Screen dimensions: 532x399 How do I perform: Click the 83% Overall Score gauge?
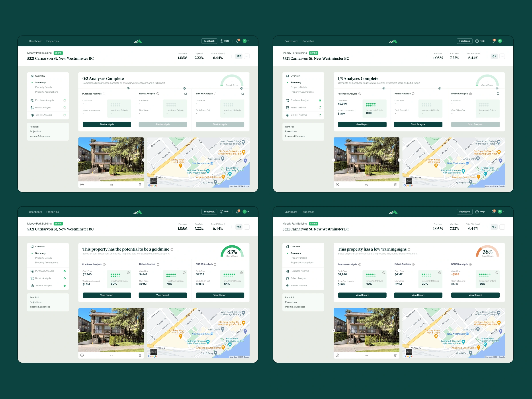click(x=232, y=252)
